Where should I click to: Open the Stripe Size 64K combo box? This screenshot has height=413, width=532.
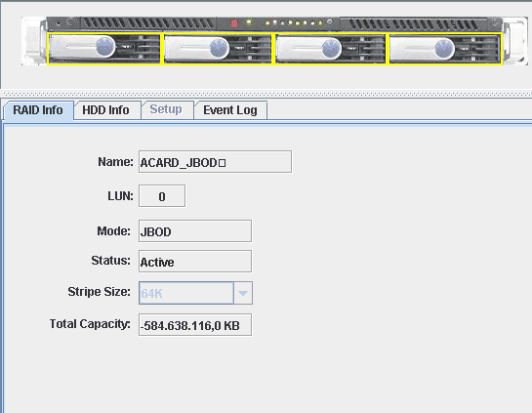[195, 293]
